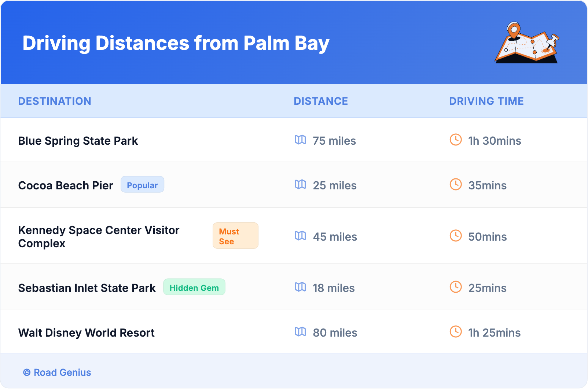
Task: Click clock icon beside 50mins
Action: tap(456, 236)
